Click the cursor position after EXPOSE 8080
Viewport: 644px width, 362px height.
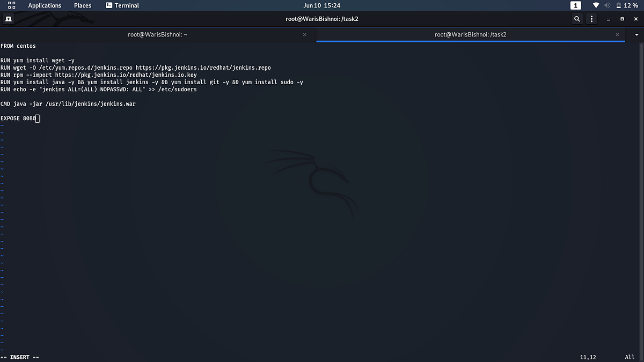click(38, 118)
